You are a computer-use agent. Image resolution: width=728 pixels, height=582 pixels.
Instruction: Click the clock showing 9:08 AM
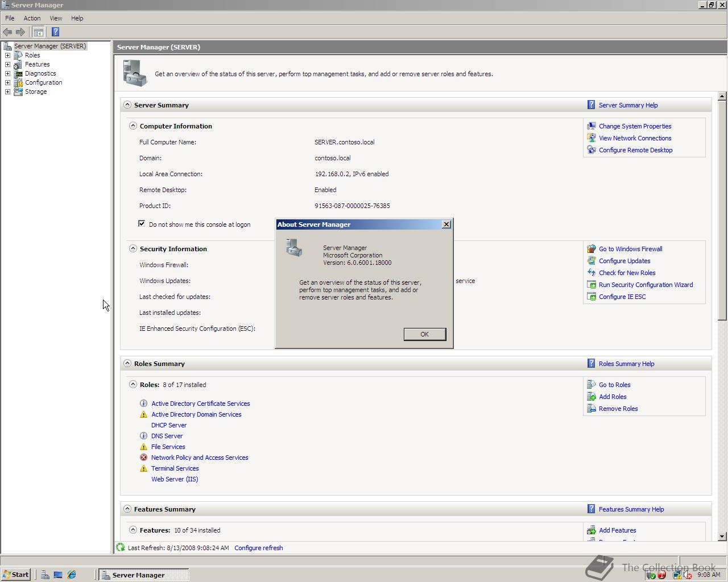click(709, 575)
